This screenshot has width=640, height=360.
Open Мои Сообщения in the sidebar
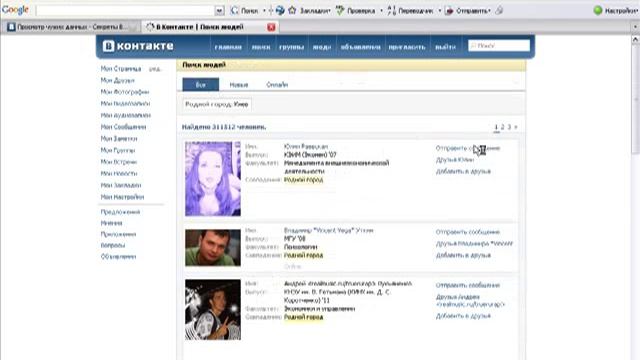(123, 127)
